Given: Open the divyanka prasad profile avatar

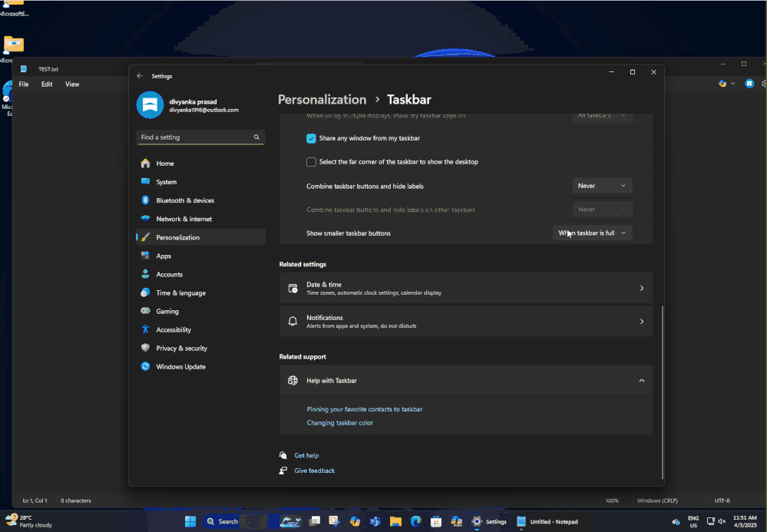Looking at the screenshot, I should [150, 104].
